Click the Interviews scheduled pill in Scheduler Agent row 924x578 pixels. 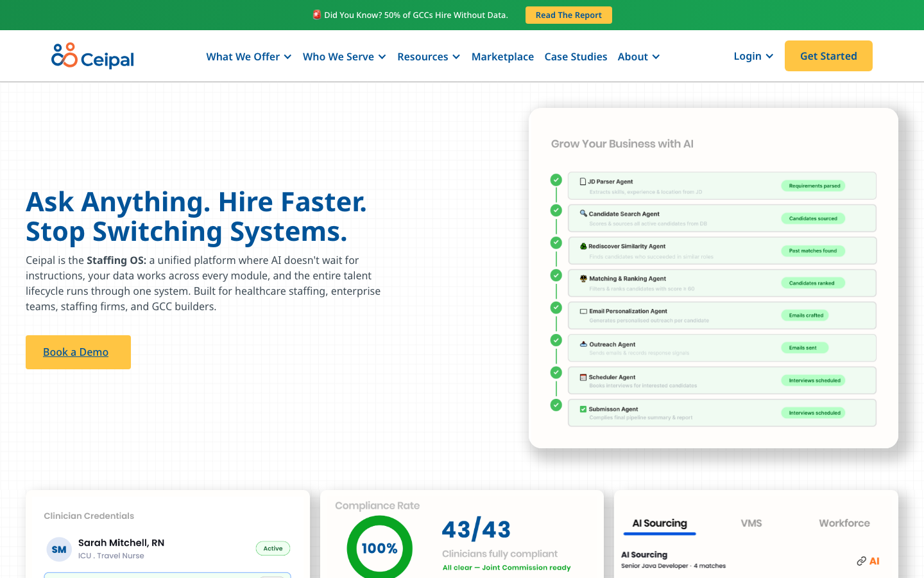[x=813, y=380]
